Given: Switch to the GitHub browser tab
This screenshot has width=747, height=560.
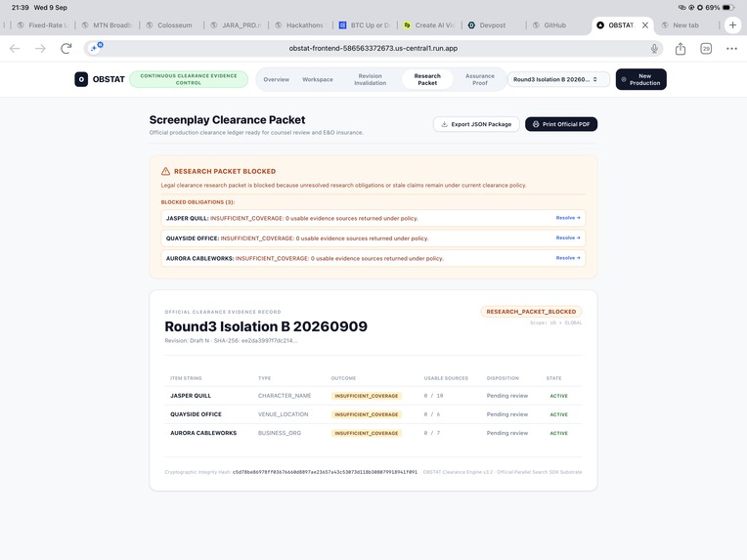Looking at the screenshot, I should (x=554, y=25).
